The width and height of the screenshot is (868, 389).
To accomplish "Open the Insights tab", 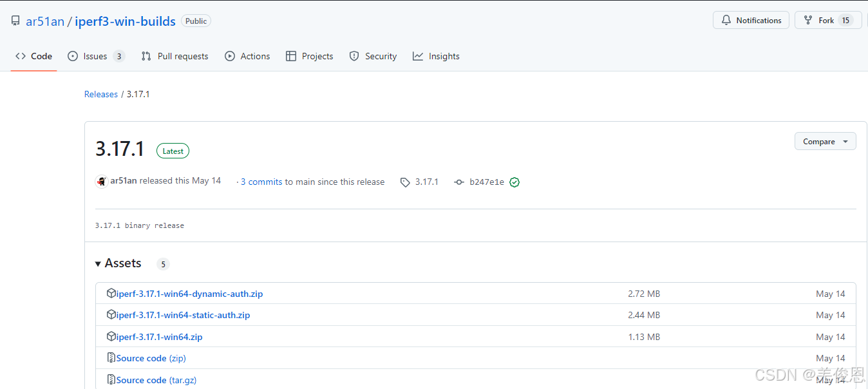I will pos(436,56).
